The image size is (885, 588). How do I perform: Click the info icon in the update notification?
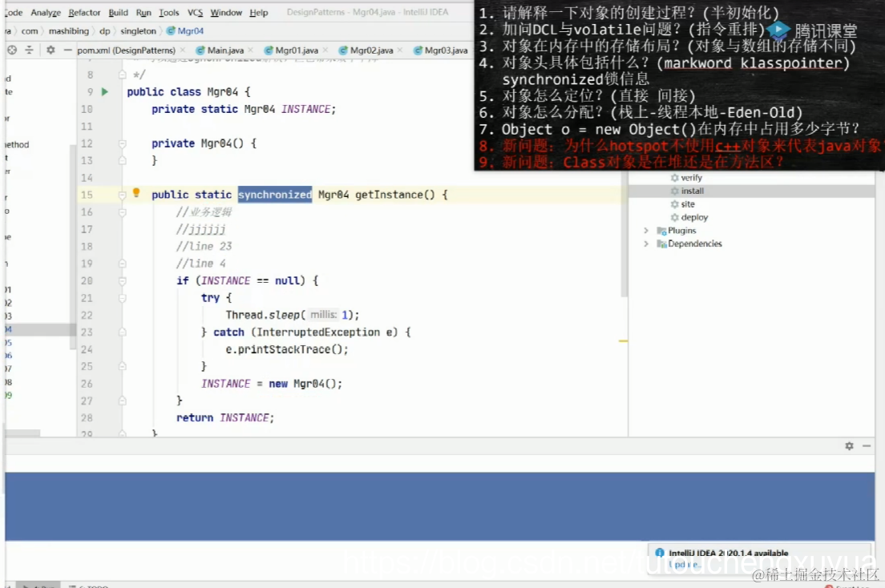click(659, 553)
